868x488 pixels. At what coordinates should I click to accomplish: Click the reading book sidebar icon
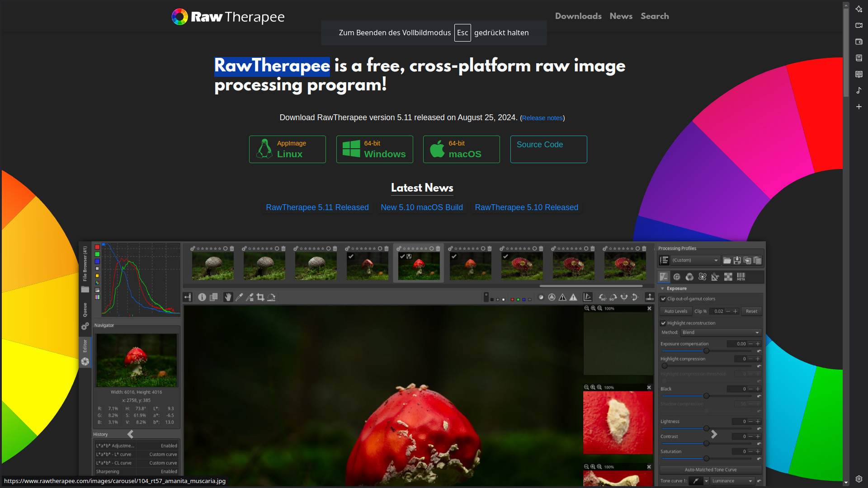(859, 74)
